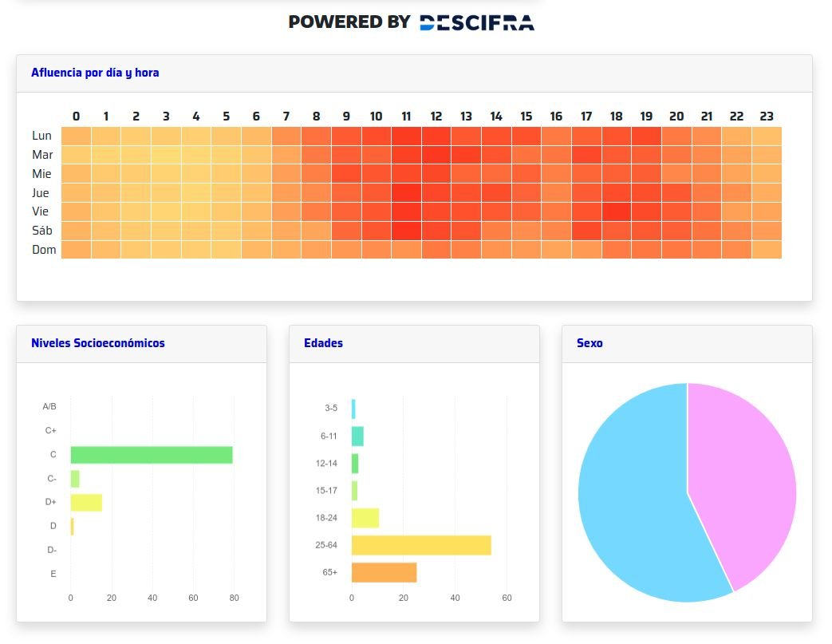Click the 25-64 bar in the Edades chart
This screenshot has height=644, width=832.
pyautogui.click(x=421, y=545)
